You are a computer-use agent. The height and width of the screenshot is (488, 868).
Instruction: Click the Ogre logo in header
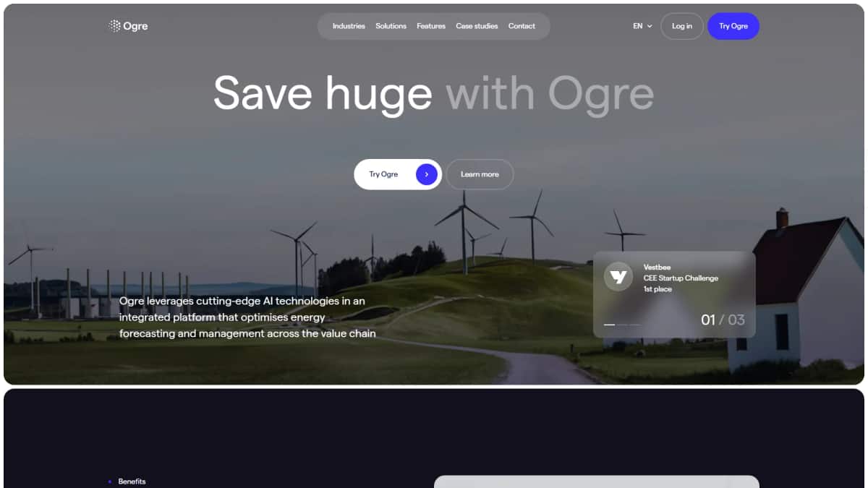pos(128,26)
